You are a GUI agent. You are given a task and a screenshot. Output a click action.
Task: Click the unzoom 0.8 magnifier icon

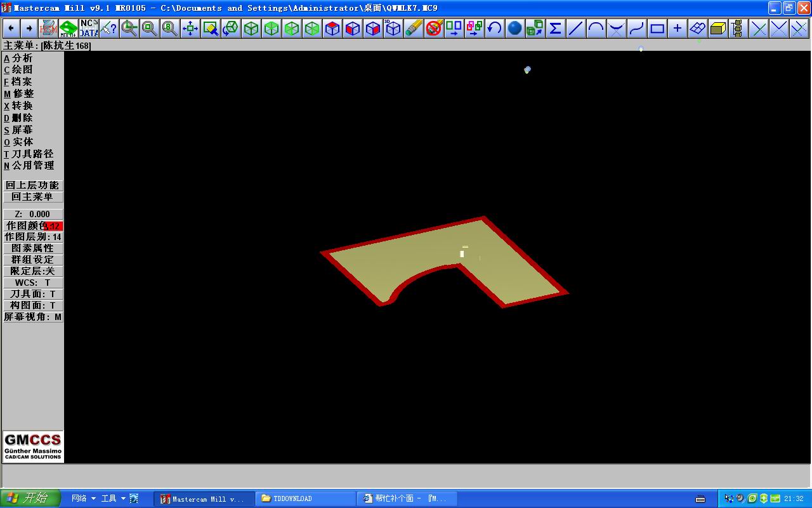(x=170, y=29)
